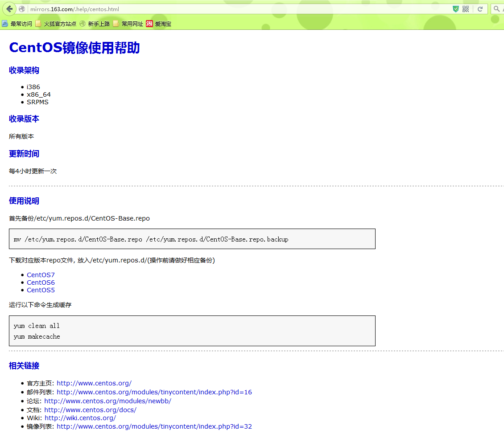Open the 爱淘宝 bookmark

159,24
